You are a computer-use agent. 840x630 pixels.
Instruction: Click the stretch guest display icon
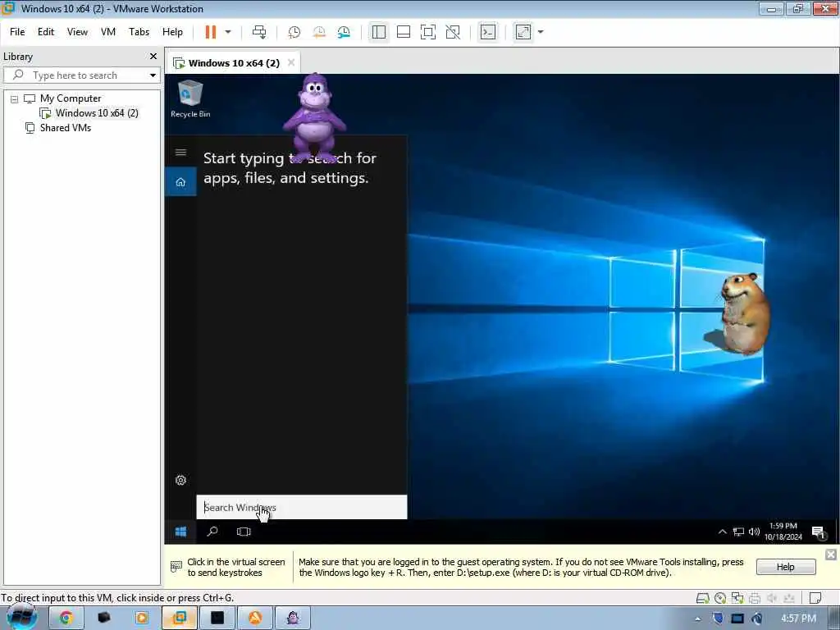tap(523, 32)
